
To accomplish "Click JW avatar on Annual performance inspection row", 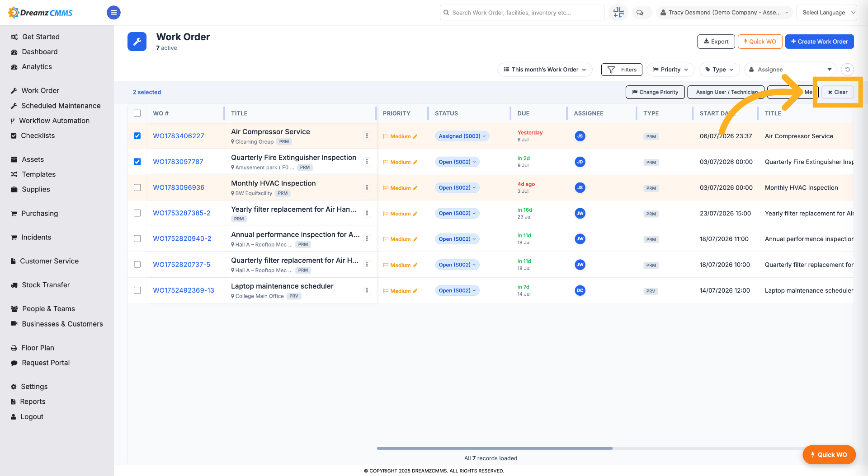I will 580,239.
